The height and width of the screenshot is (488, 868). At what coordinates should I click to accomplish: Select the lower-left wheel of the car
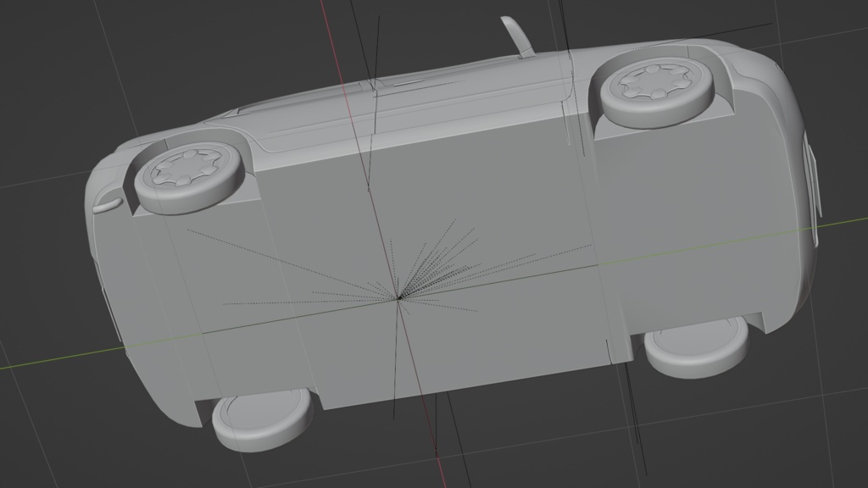(x=263, y=419)
